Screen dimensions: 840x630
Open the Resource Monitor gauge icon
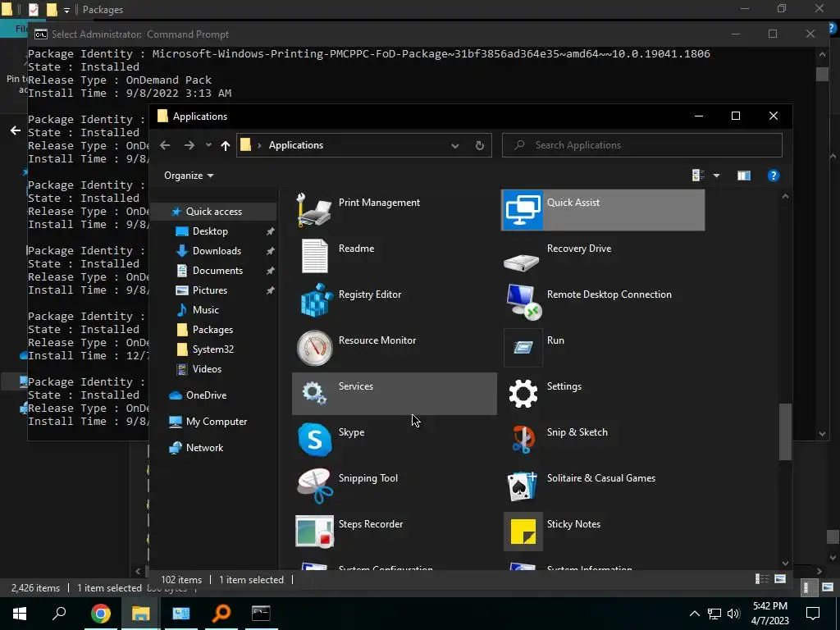coord(314,348)
